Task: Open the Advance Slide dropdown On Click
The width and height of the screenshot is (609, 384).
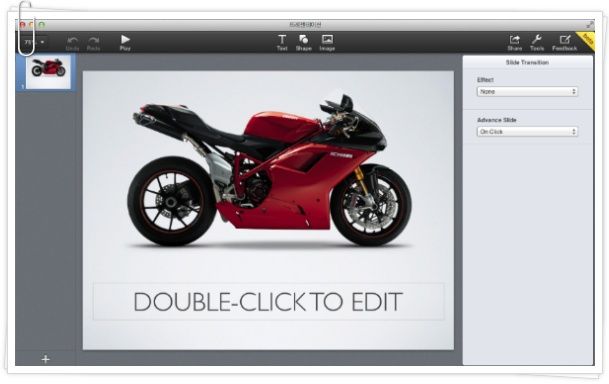Action: coord(527,132)
